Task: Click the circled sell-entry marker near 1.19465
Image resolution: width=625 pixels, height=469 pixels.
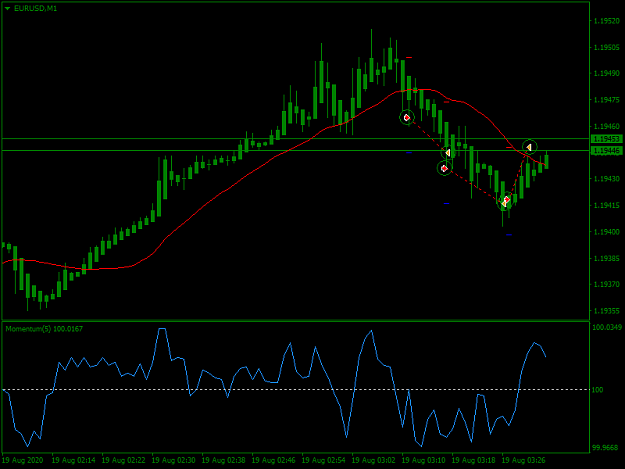Action: tap(407, 118)
